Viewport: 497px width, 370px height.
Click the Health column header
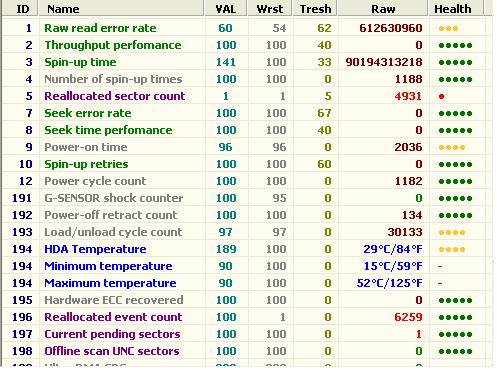coord(456,9)
